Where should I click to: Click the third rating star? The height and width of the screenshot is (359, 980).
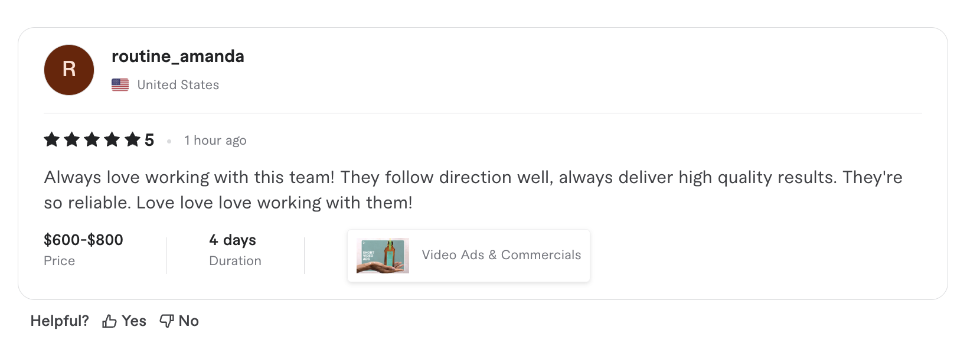[92, 140]
